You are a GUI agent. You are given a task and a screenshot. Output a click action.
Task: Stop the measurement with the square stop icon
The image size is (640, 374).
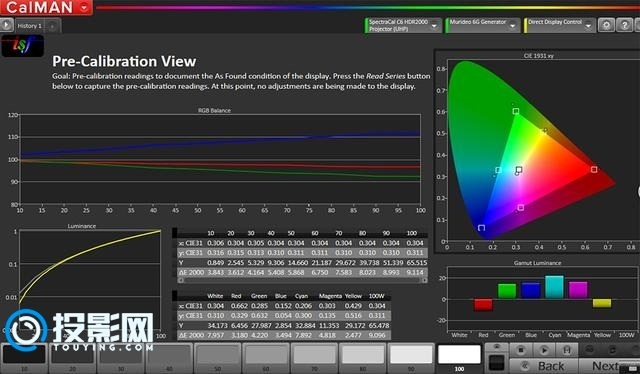click(521, 350)
